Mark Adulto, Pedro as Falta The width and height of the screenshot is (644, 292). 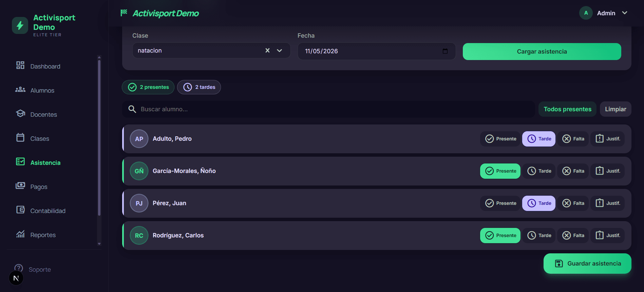pyautogui.click(x=573, y=139)
